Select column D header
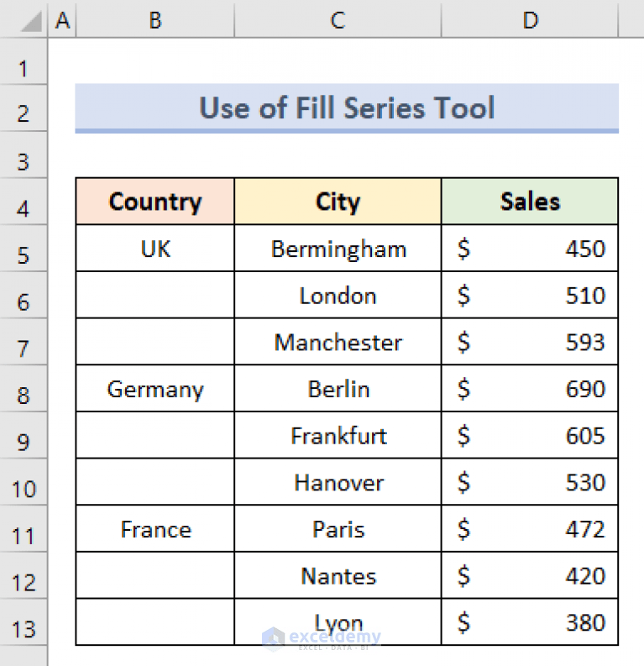The height and width of the screenshot is (666, 644). 530,21
